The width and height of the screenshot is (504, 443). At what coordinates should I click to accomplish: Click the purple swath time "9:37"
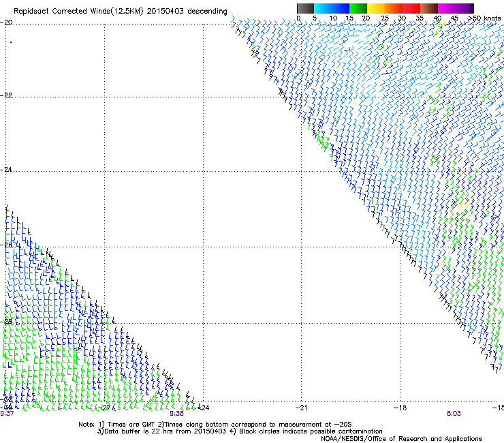tap(7, 414)
